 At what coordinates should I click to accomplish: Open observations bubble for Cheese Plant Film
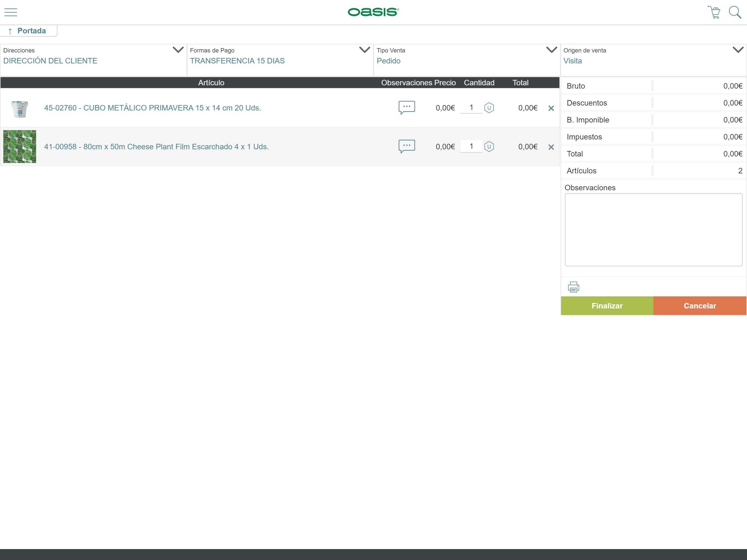407,146
